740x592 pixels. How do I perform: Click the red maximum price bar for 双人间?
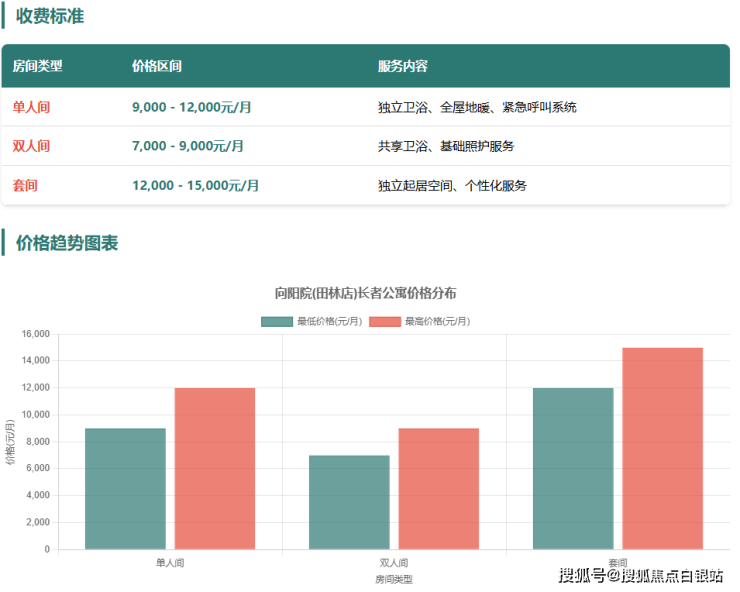[x=438, y=488]
